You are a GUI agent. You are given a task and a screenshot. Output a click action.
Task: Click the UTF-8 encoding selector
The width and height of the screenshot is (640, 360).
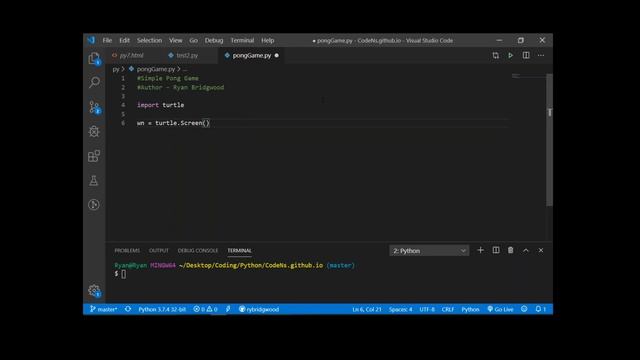point(427,309)
